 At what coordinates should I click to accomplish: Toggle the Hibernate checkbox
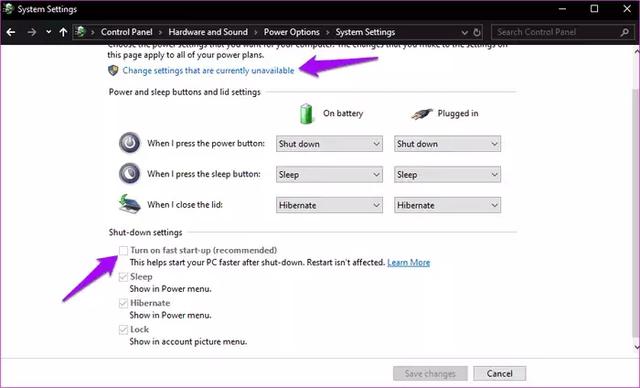[x=123, y=303]
